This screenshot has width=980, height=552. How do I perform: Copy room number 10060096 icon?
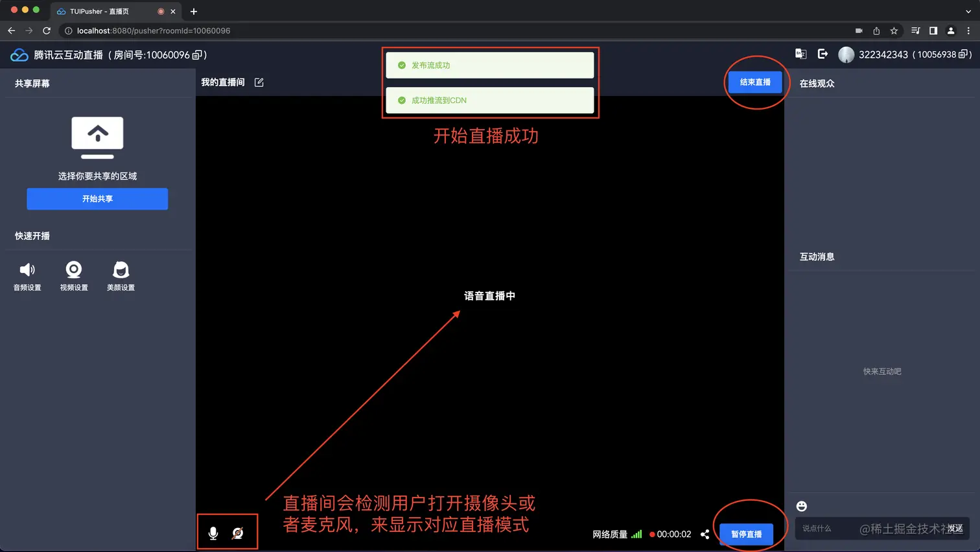(198, 55)
